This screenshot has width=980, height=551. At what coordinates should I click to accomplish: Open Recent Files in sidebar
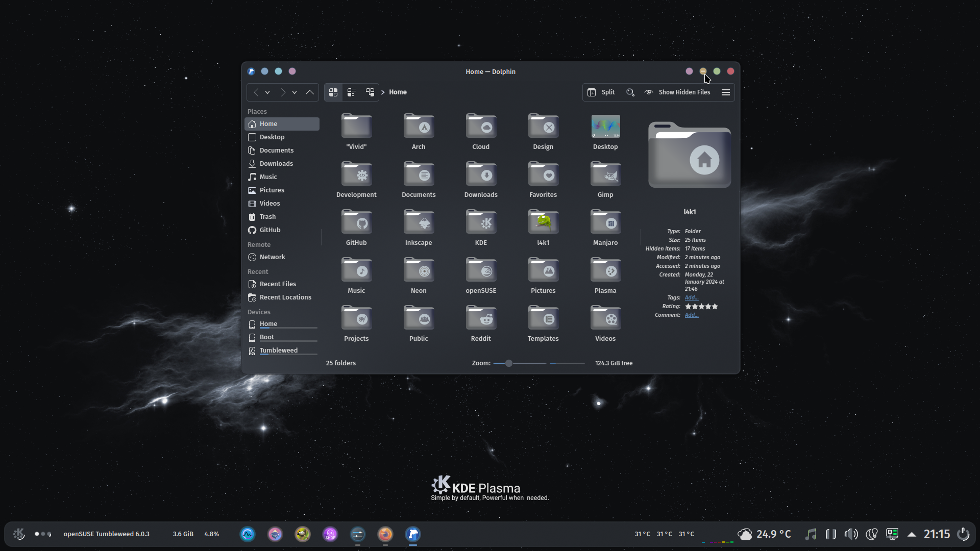[282, 284]
